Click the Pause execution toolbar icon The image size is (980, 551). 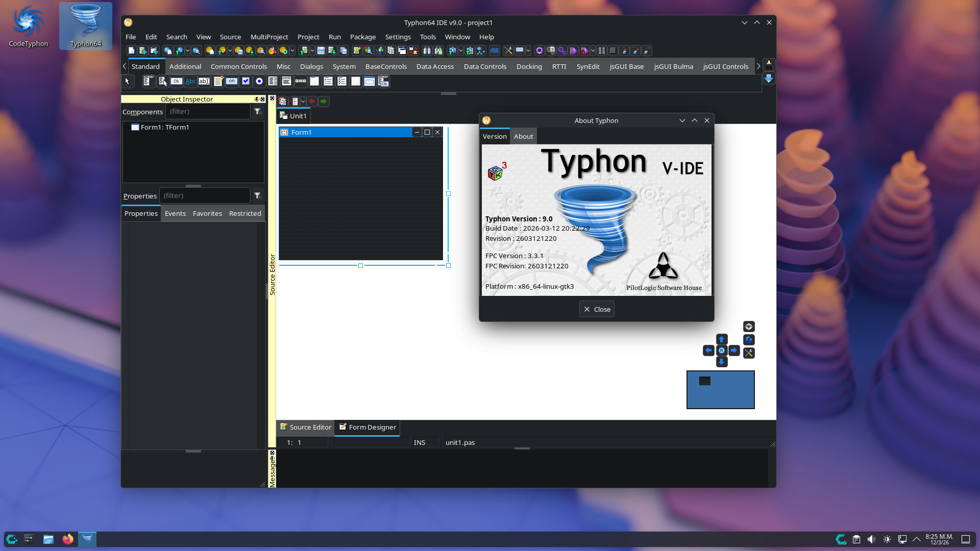coord(602,51)
